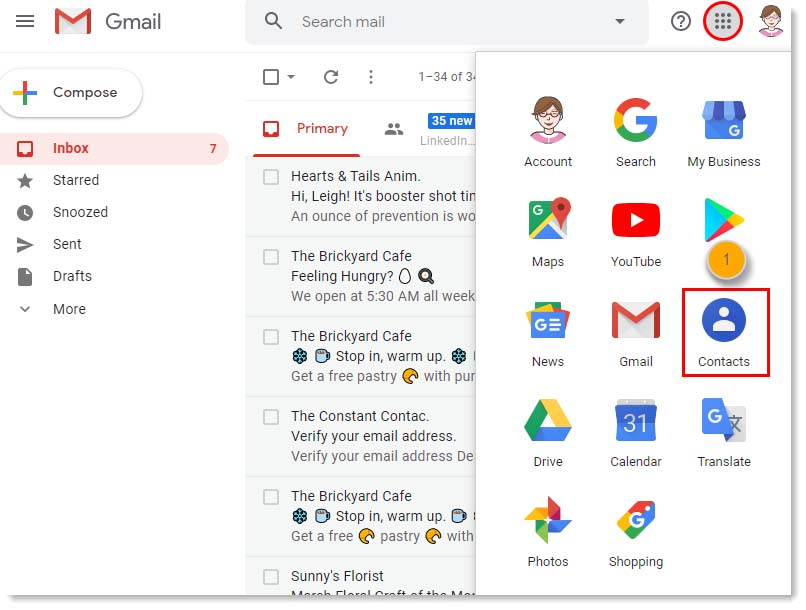The height and width of the screenshot is (610, 806).
Task: Open Google Photos app
Action: [x=548, y=532]
